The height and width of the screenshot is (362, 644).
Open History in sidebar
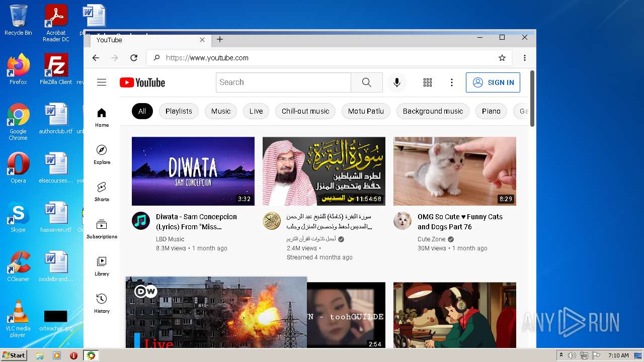(x=102, y=304)
